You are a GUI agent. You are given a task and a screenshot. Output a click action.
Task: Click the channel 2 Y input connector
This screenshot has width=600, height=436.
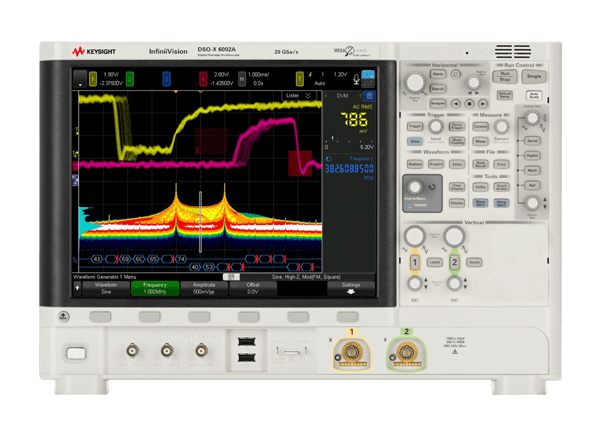click(406, 352)
